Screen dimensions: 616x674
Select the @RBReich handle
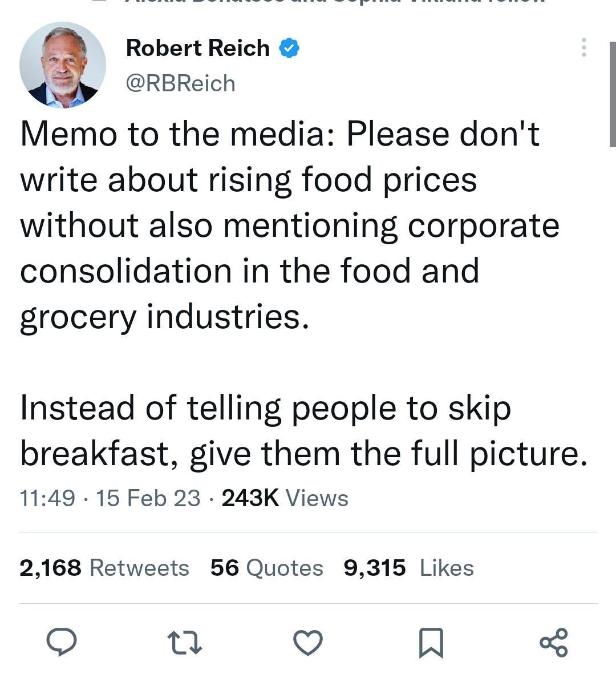180,83
